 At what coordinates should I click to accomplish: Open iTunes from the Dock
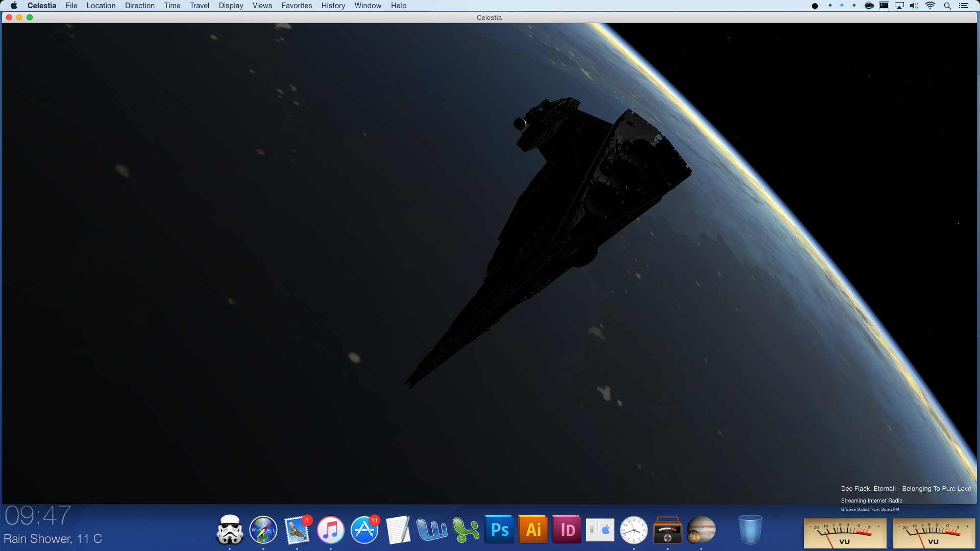pos(331,530)
